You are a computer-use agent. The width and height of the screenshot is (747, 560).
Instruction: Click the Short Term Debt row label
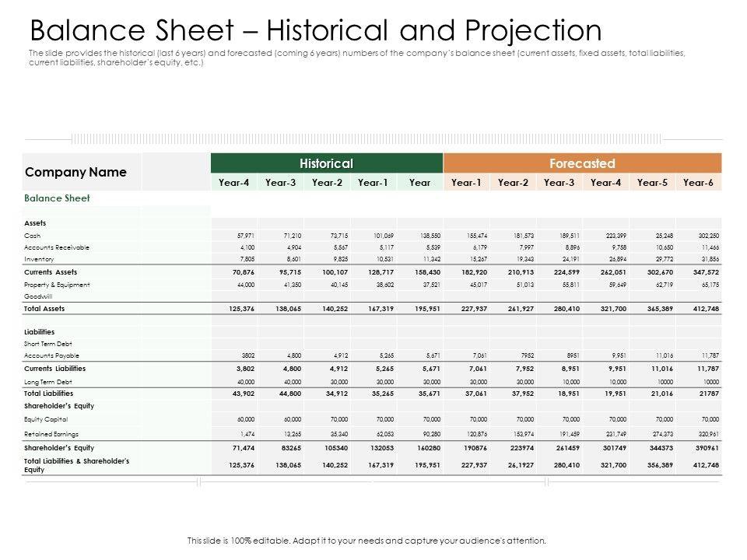click(x=46, y=343)
